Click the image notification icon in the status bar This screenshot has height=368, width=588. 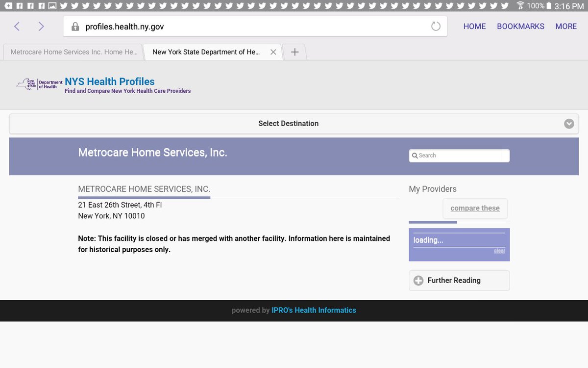pyautogui.click(x=52, y=6)
